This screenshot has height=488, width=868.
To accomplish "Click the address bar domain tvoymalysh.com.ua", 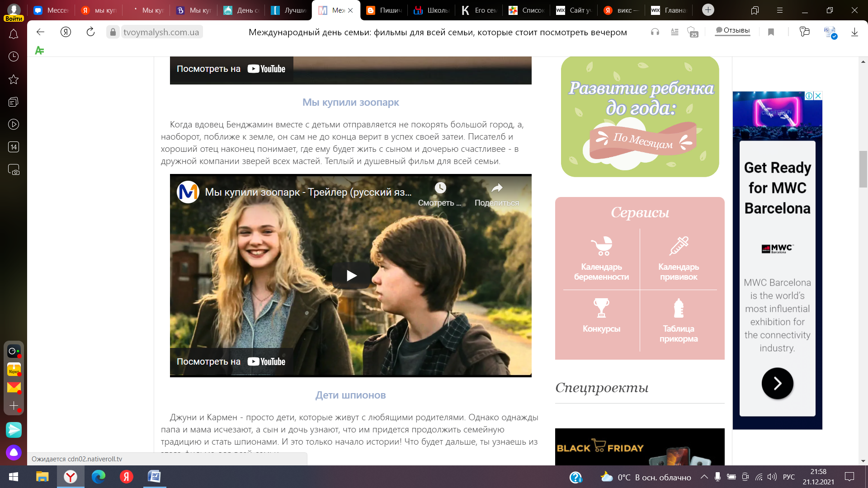I will (161, 32).
